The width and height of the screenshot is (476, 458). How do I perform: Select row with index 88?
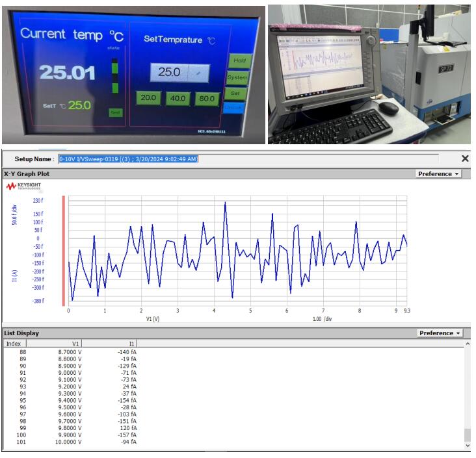[70, 353]
